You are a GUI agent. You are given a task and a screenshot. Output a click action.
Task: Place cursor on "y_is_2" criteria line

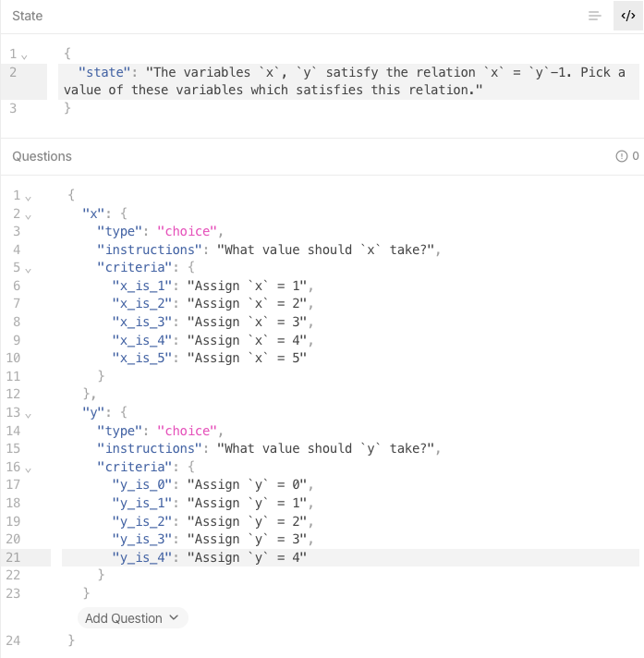(x=213, y=521)
